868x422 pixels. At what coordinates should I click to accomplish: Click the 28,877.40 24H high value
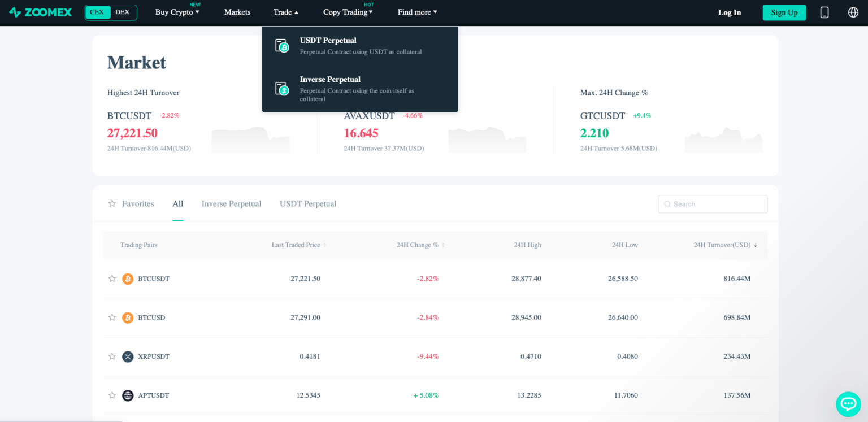tap(526, 279)
